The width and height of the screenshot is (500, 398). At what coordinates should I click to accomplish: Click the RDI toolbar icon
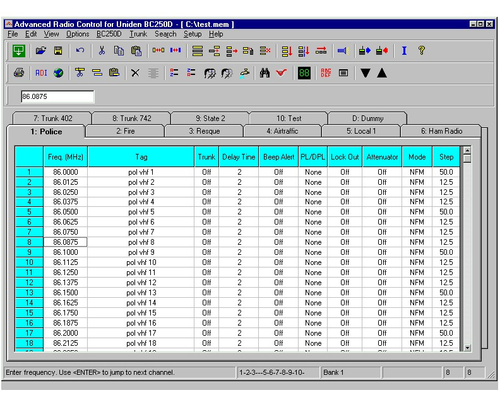pos(41,73)
